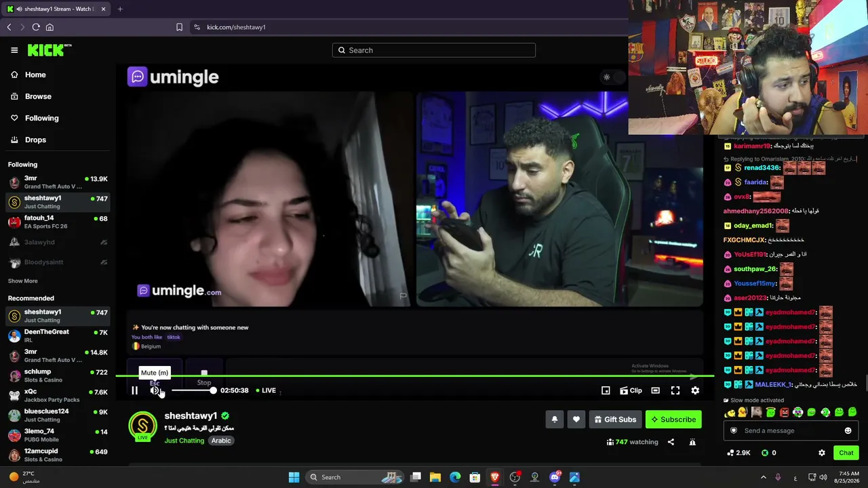
Task: Open offline channel Bloodysaintt
Action: (x=58, y=262)
